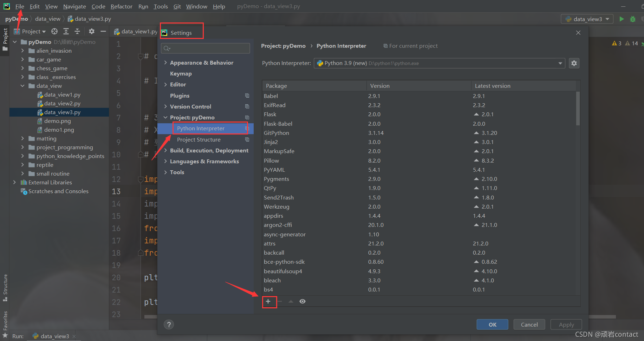Expand Build, Execution, Deployment section
This screenshot has width=644, height=341.
click(165, 150)
